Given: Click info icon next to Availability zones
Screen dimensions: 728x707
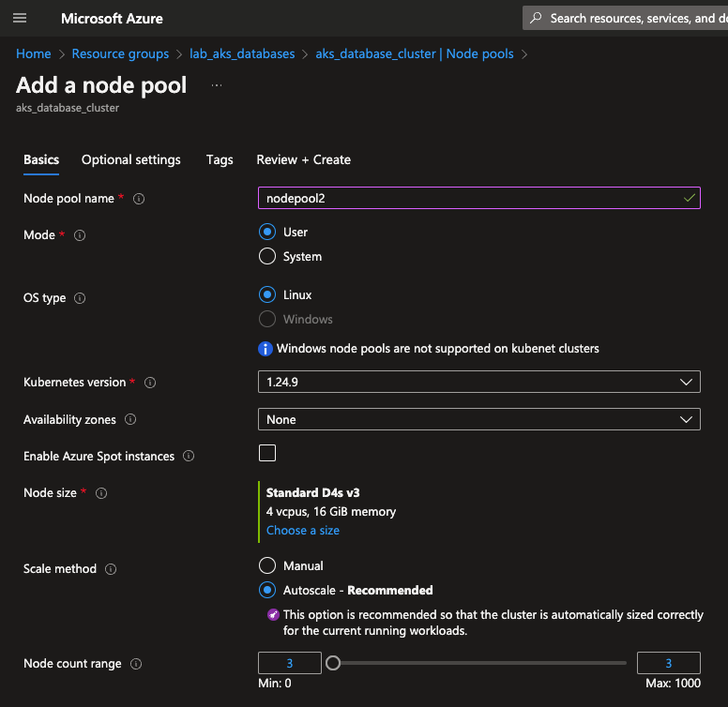Looking at the screenshot, I should (x=130, y=420).
